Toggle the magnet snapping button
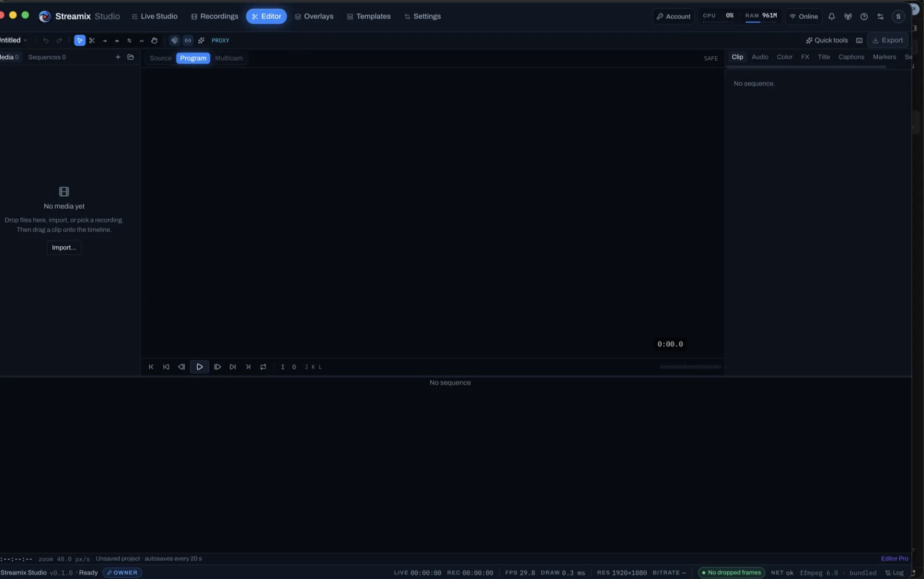 tap(175, 40)
